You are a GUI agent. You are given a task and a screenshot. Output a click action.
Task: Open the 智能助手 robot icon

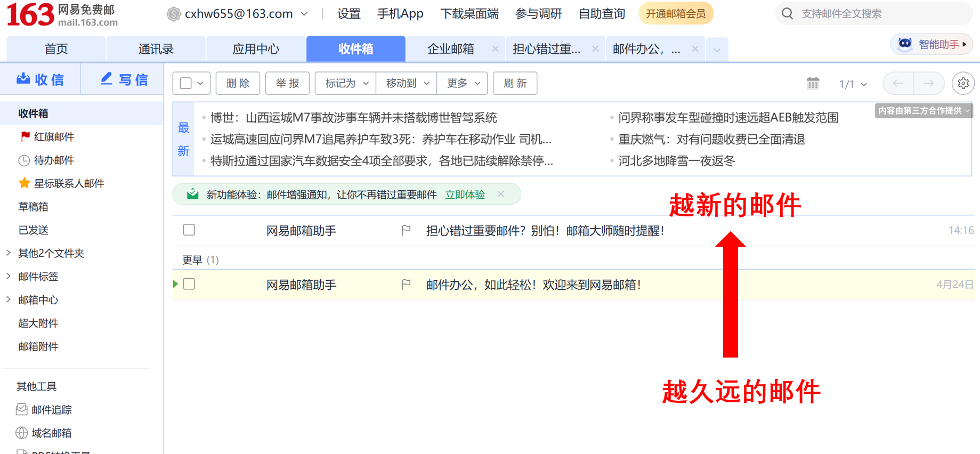pos(905,44)
